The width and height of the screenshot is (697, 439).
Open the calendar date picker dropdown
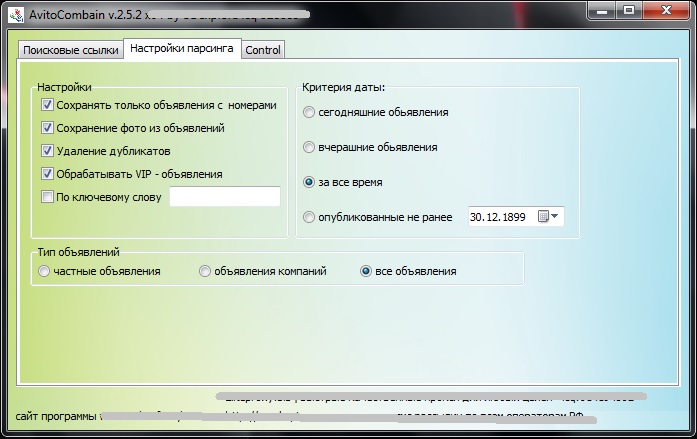pos(549,217)
